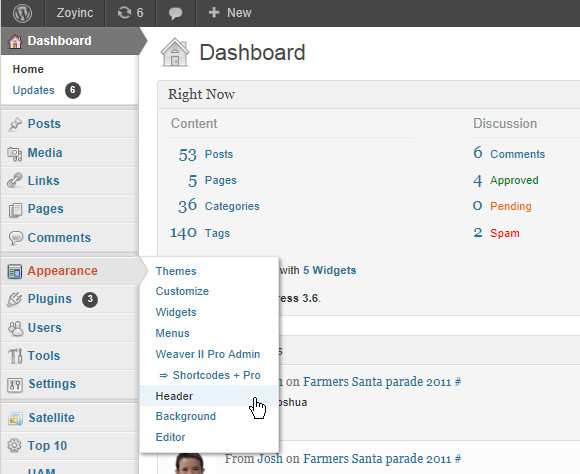Open the 36 Categories link
The image size is (580, 474).
tap(219, 206)
